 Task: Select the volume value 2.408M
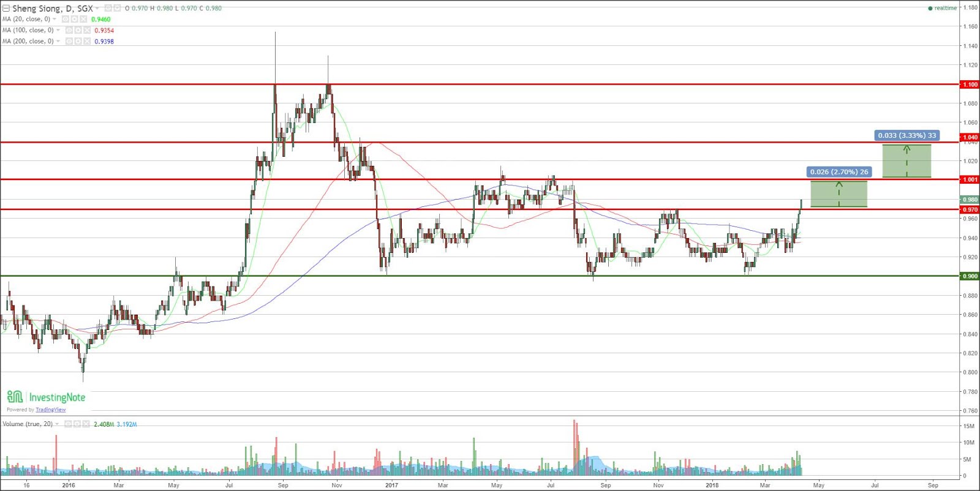[104, 424]
